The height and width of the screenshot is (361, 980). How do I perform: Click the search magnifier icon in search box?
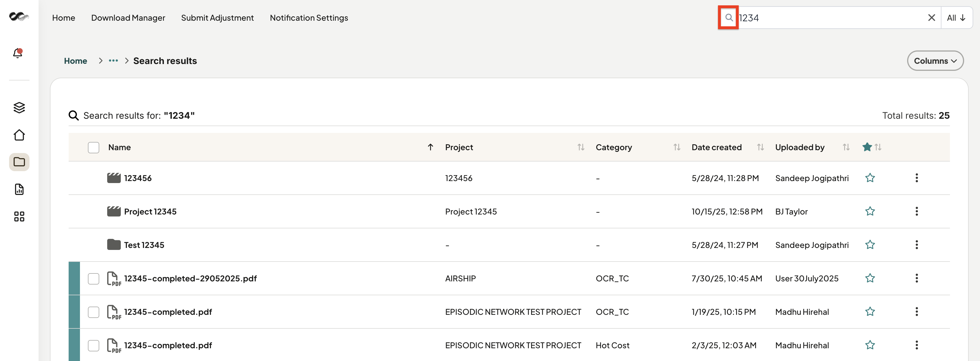point(728,18)
